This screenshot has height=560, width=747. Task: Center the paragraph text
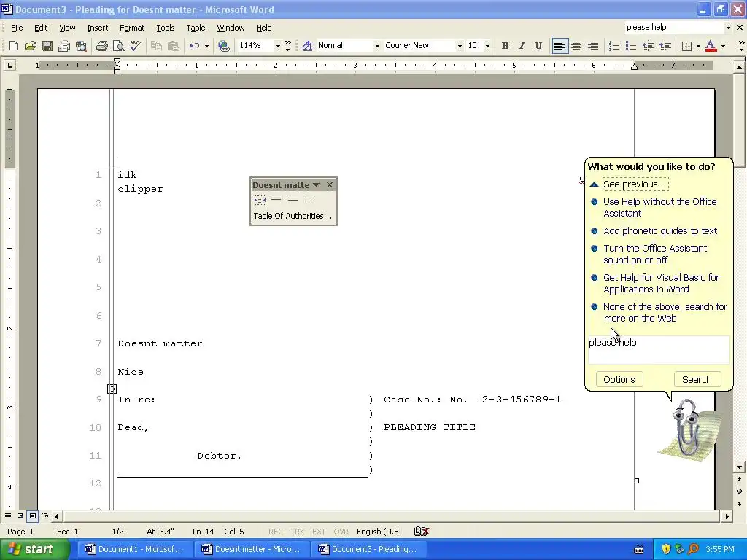pos(576,46)
